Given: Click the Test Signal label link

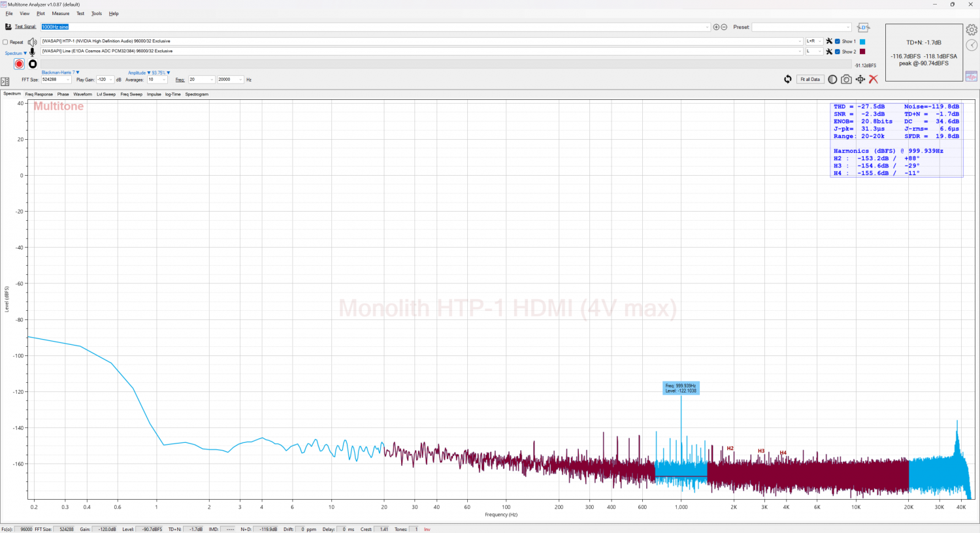Looking at the screenshot, I should pyautogui.click(x=25, y=27).
